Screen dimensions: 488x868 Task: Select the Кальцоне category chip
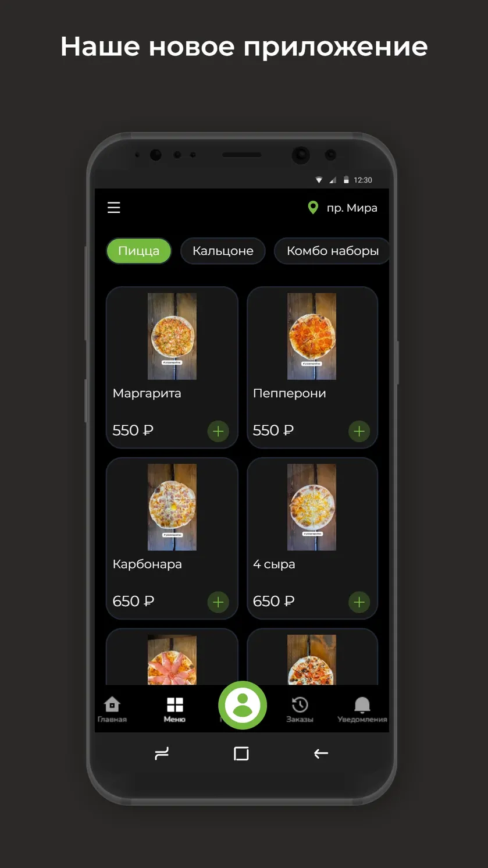(223, 251)
